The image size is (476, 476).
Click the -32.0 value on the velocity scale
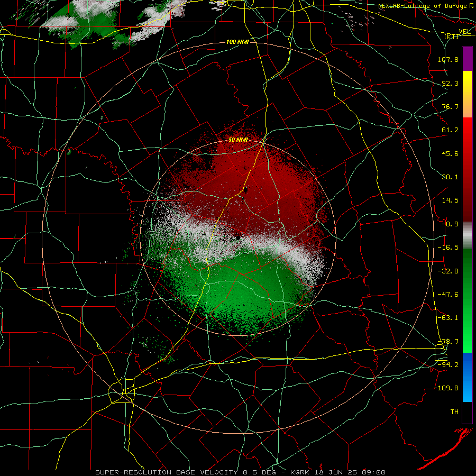coord(448,271)
